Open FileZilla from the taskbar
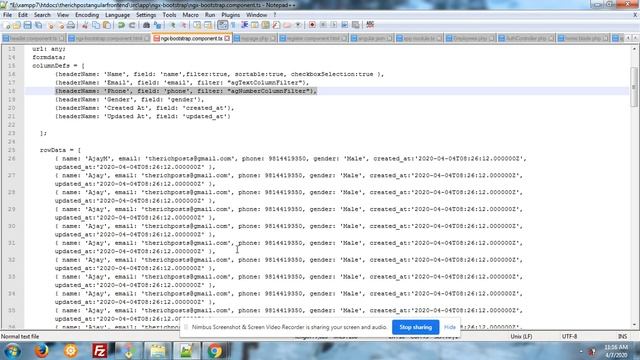Image resolution: width=640 pixels, height=360 pixels. click(x=100, y=351)
